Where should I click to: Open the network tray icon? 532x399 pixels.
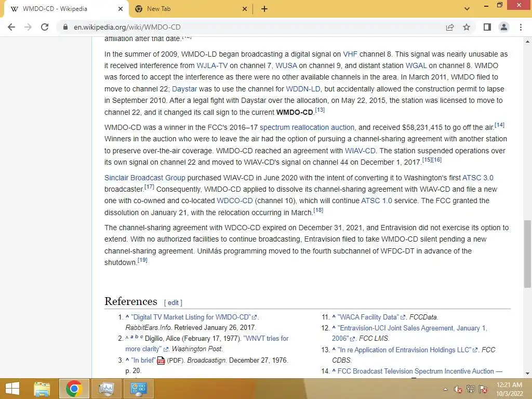coord(471,389)
